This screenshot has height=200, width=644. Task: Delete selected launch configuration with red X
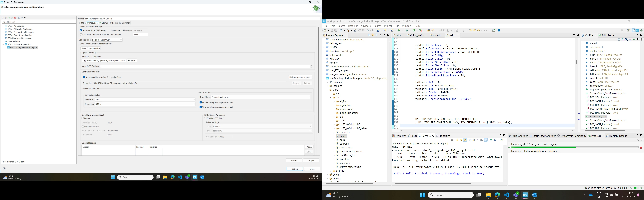click(x=15, y=18)
